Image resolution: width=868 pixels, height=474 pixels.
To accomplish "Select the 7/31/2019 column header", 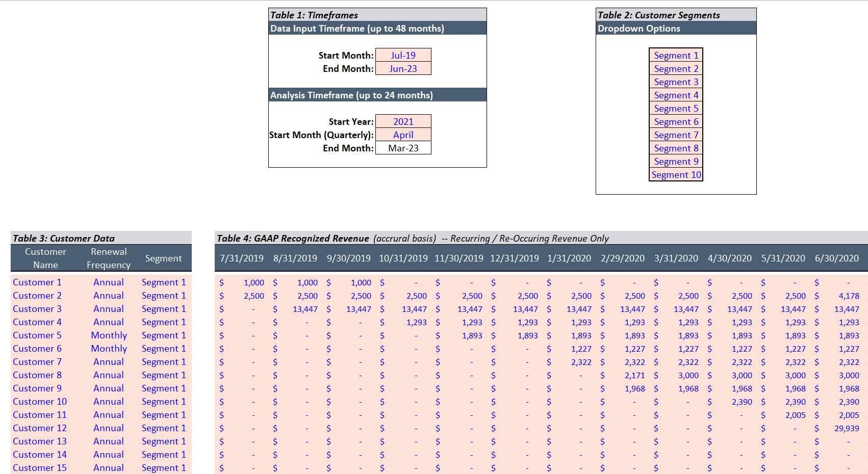I will pyautogui.click(x=242, y=258).
